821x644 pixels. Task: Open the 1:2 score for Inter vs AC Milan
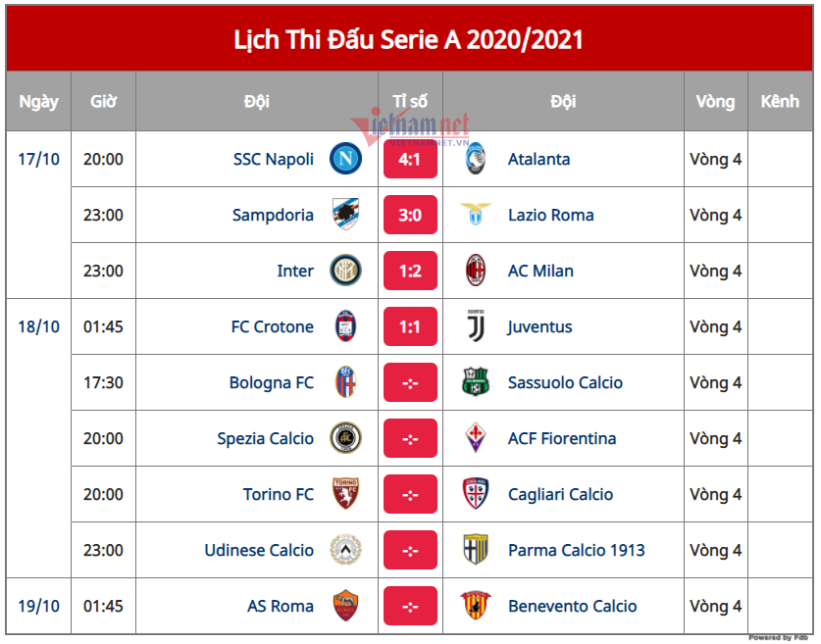tap(410, 271)
